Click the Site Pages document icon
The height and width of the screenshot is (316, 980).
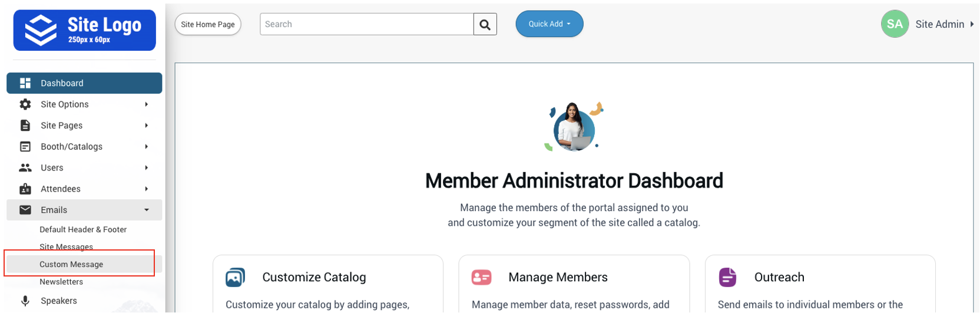tap(25, 126)
